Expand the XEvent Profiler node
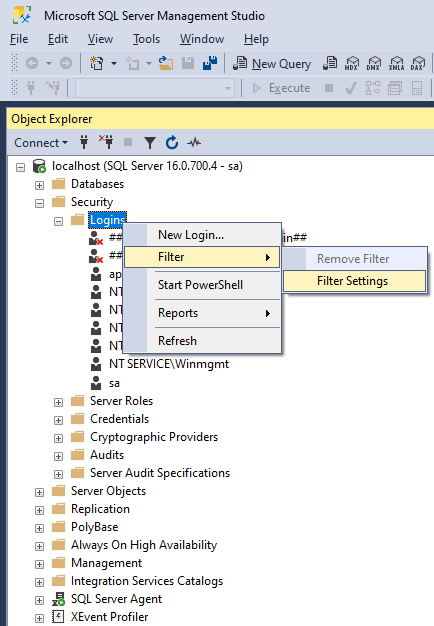The height and width of the screenshot is (626, 434). coord(39,618)
